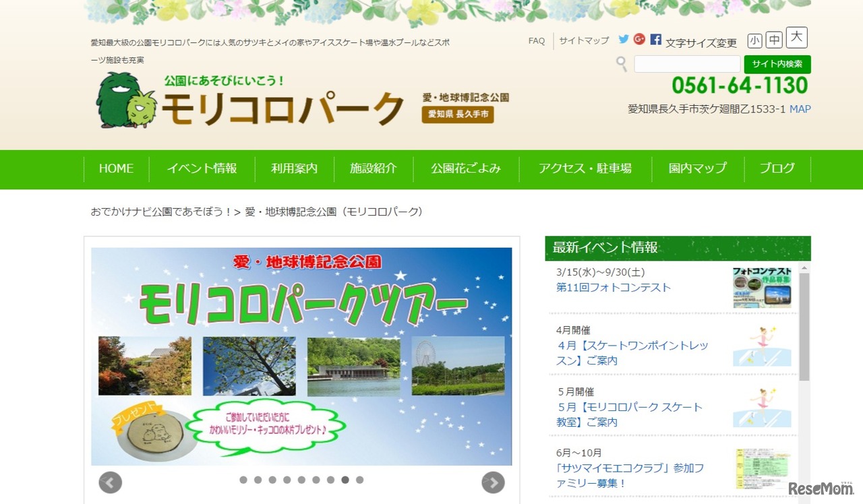Screen dimensions: 863x504
Task: Open the イベント情報 navigation menu
Action: click(202, 168)
